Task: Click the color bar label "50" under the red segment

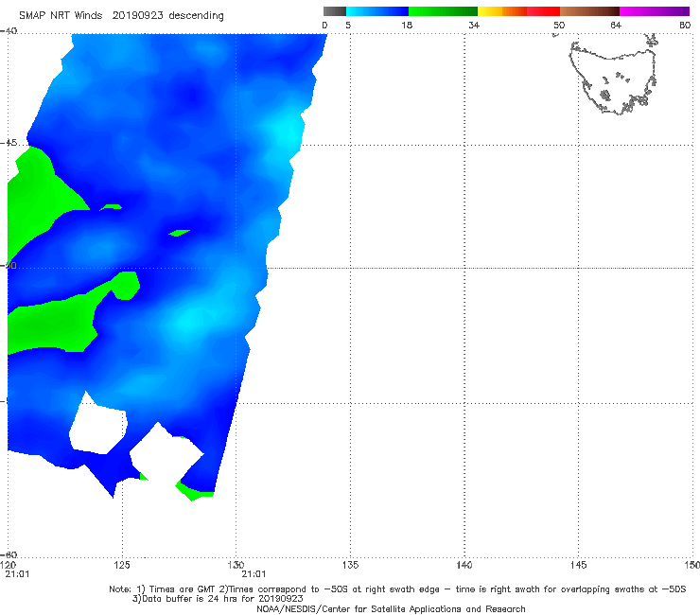Action: coord(559,25)
